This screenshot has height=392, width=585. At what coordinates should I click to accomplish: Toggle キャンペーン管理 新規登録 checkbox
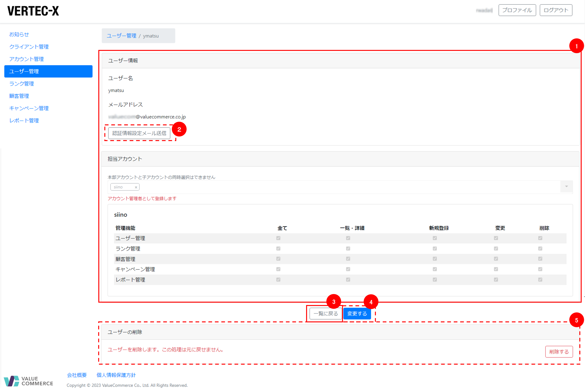point(435,269)
